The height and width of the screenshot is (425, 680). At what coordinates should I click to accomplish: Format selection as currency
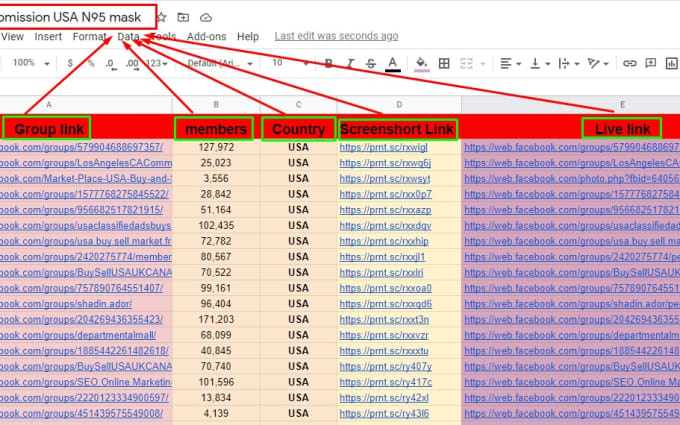coord(70,63)
